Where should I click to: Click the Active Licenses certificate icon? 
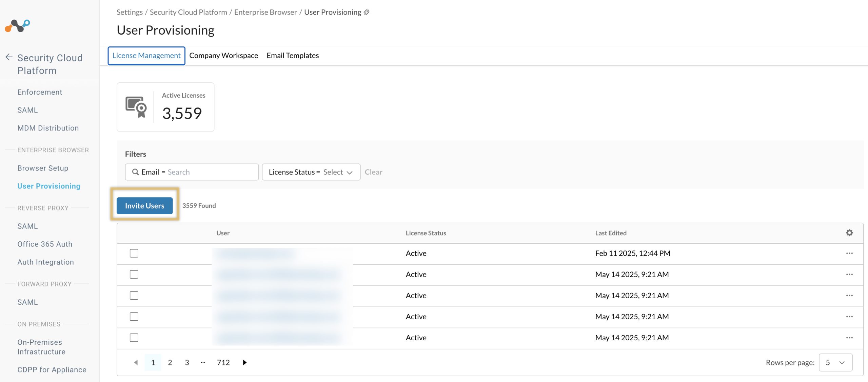135,107
